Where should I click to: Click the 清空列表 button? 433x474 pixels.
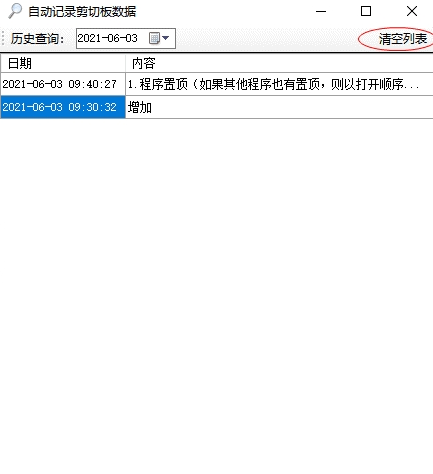click(x=403, y=39)
